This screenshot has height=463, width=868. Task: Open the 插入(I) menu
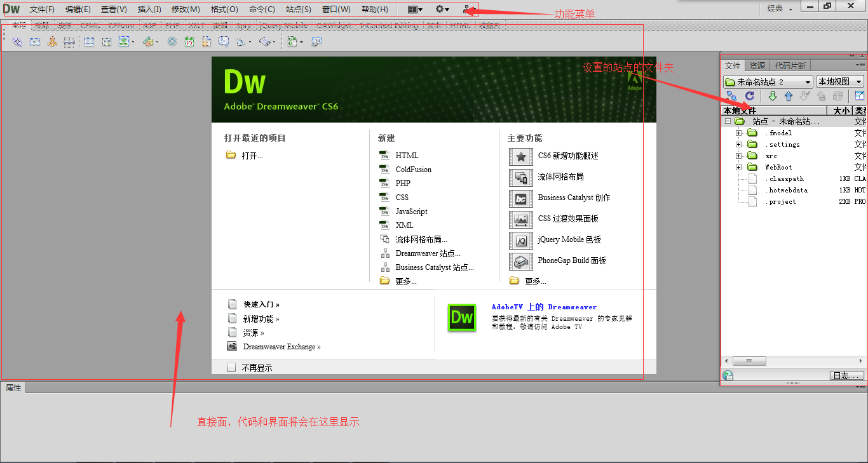point(149,10)
